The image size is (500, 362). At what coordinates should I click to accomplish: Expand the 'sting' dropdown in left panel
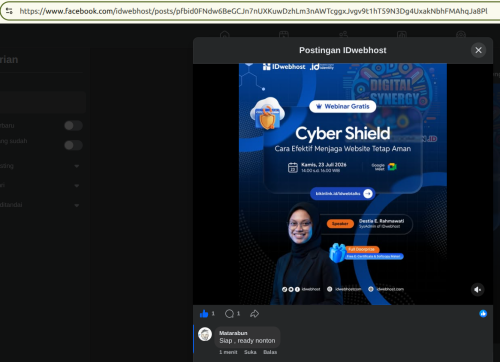(x=77, y=166)
